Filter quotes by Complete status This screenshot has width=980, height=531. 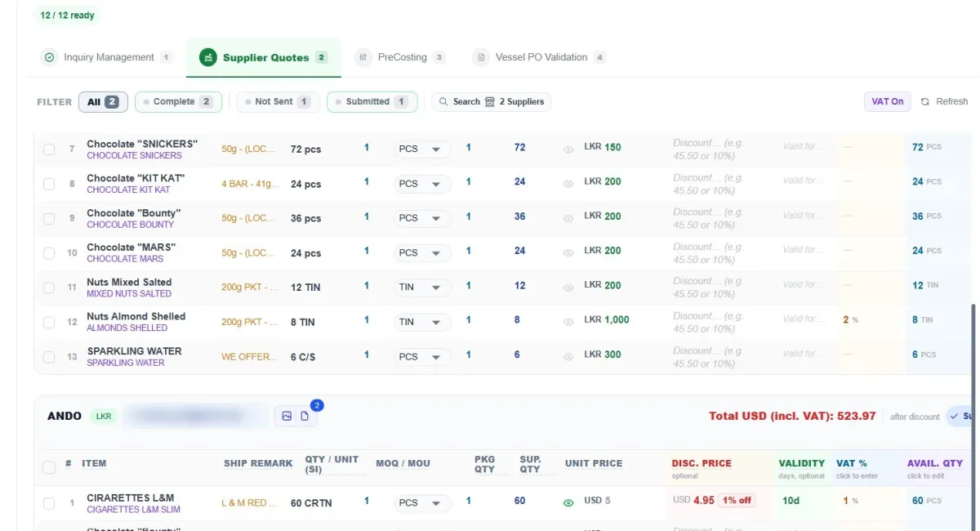pyautogui.click(x=178, y=102)
